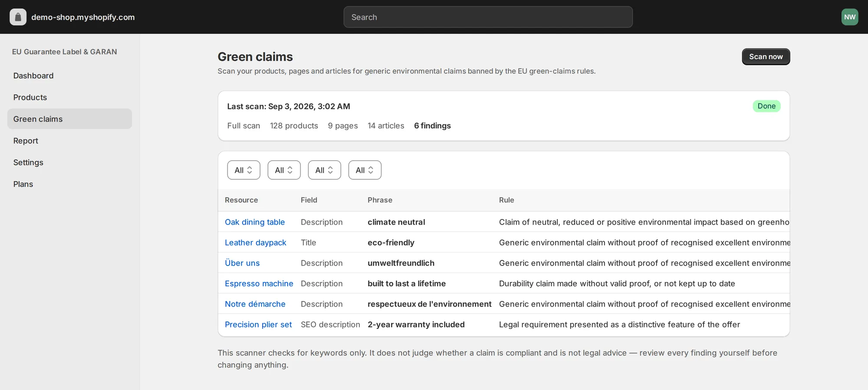Open the Über uns link
868x390 pixels.
pyautogui.click(x=242, y=263)
